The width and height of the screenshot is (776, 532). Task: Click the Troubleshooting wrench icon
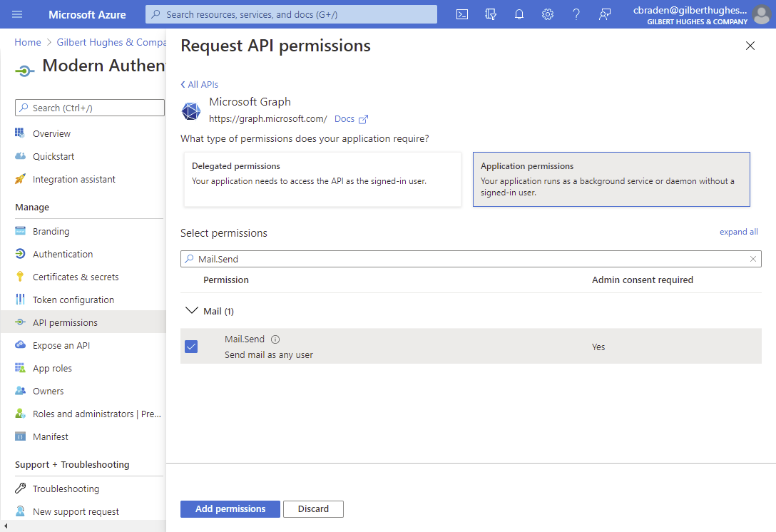[x=20, y=488]
